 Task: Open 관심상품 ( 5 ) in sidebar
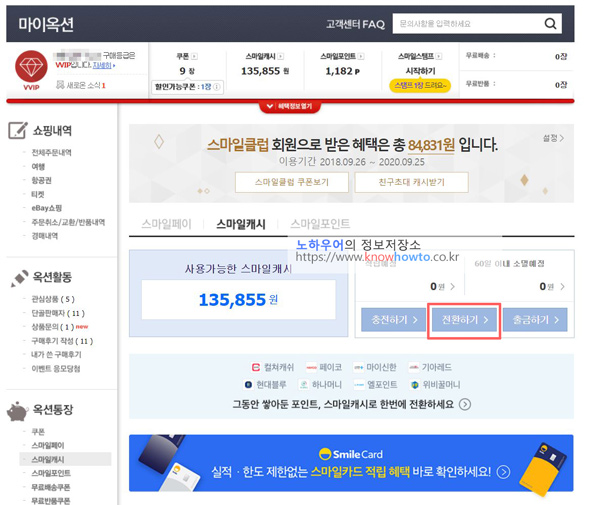(53, 299)
